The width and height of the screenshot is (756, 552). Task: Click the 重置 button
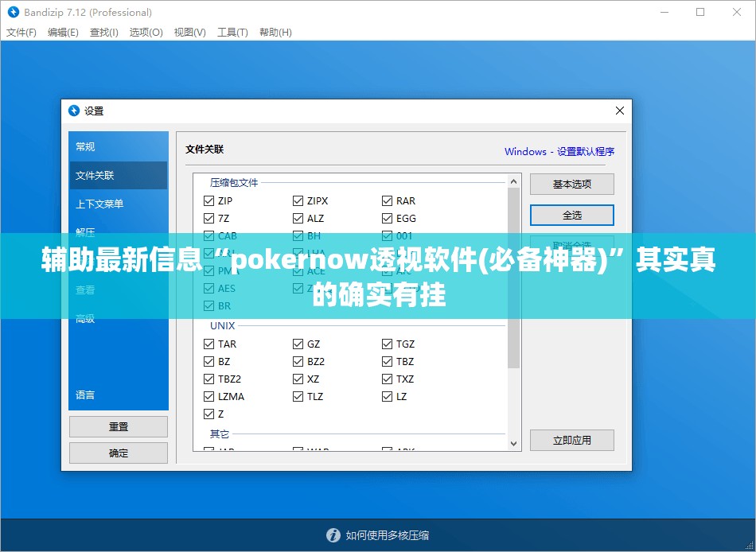pyautogui.click(x=119, y=426)
